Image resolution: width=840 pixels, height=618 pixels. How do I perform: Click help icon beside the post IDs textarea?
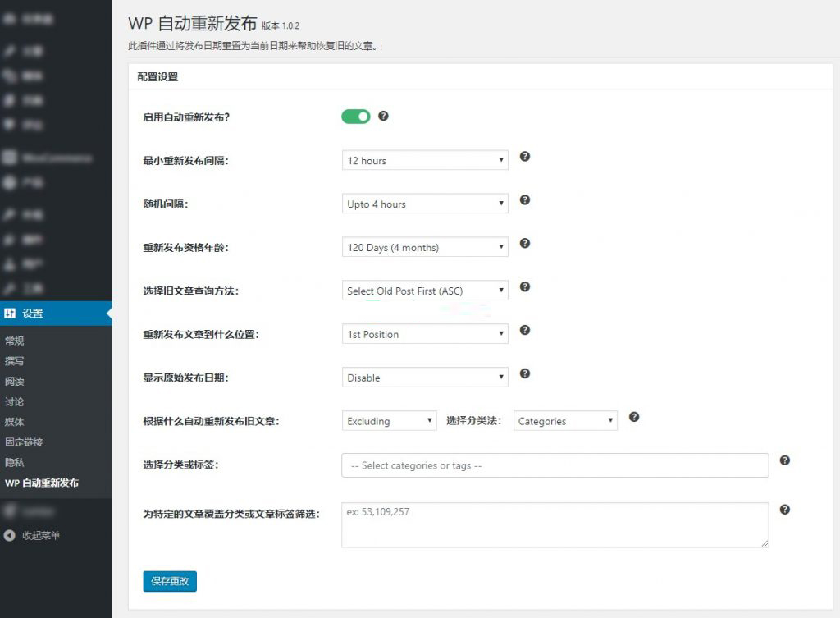[x=785, y=510]
